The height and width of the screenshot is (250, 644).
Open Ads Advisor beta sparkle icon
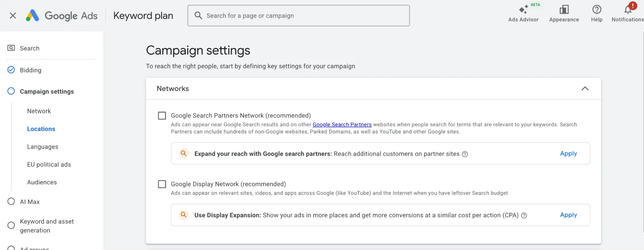(523, 10)
